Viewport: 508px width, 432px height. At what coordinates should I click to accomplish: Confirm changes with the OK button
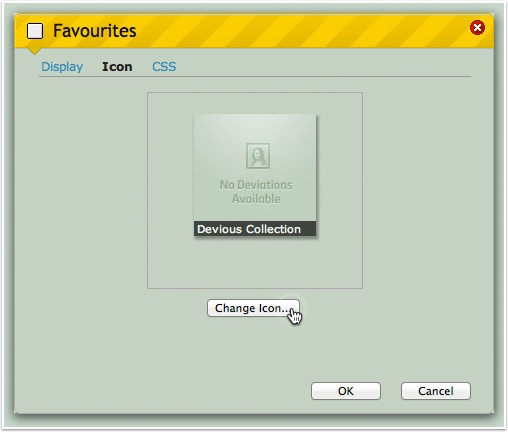coord(346,391)
